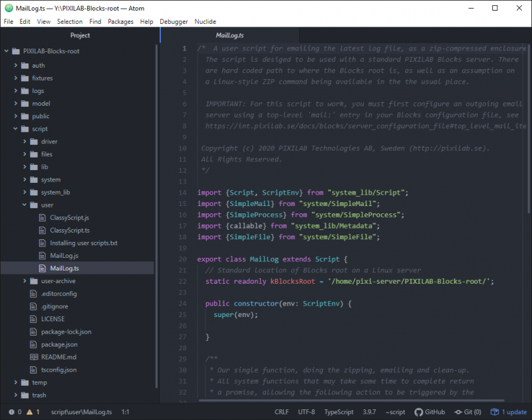Open the Find menu
Viewport: 532px width, 420px height.
pos(95,22)
